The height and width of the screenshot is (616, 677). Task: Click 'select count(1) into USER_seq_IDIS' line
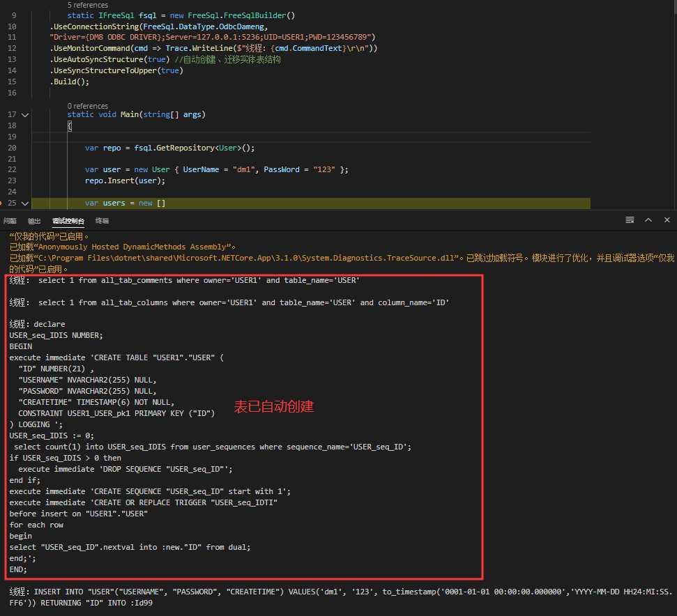[x=213, y=447]
